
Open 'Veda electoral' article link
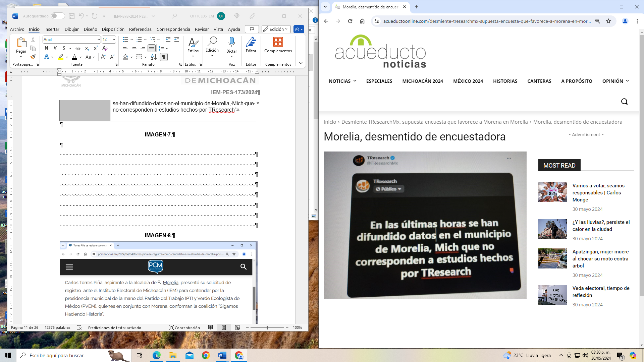(601, 292)
